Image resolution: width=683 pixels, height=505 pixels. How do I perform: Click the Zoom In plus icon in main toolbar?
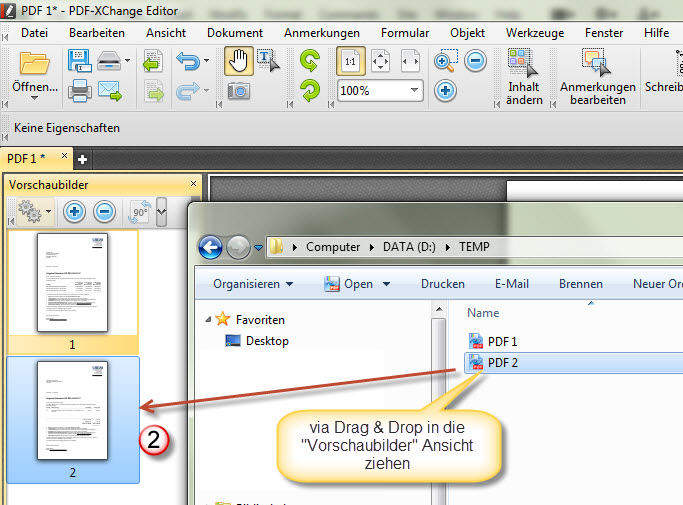click(445, 91)
